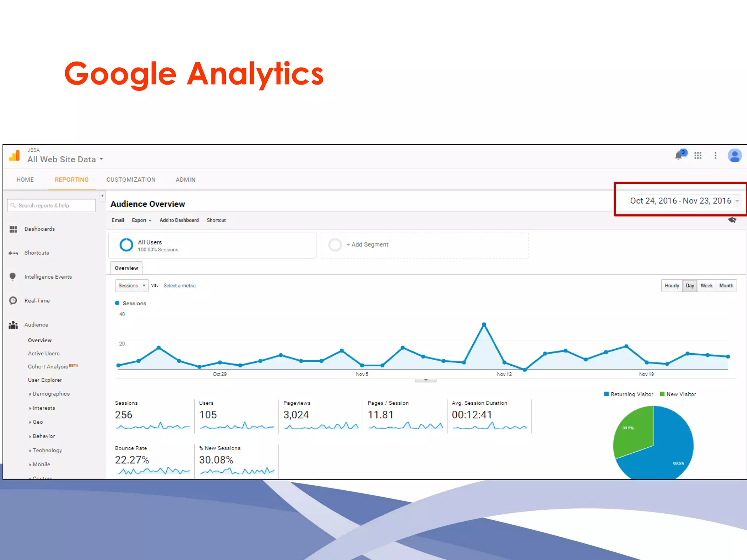Expand the Behavior section
747x560 pixels.
(x=42, y=436)
